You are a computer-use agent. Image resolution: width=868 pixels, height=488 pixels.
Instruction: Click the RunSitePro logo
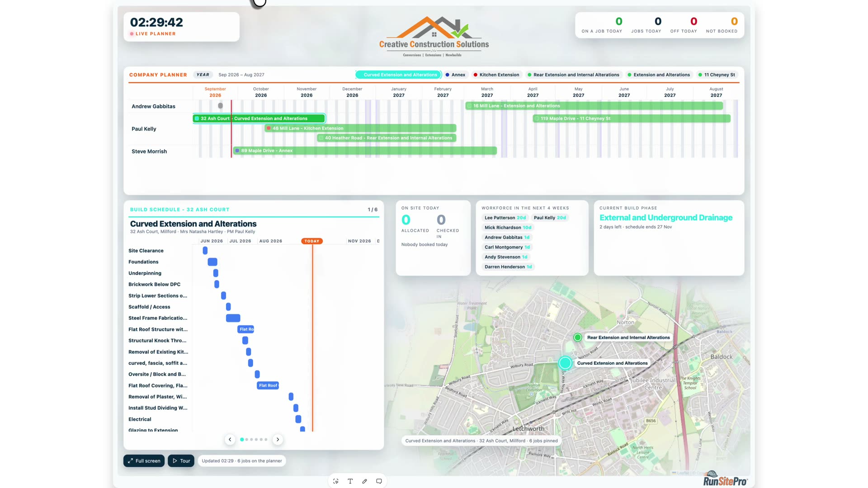pyautogui.click(x=725, y=478)
